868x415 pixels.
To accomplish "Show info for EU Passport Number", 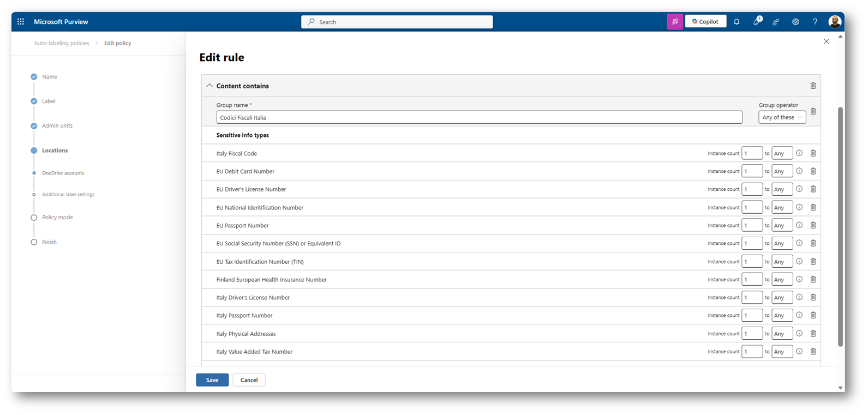I will [x=799, y=225].
